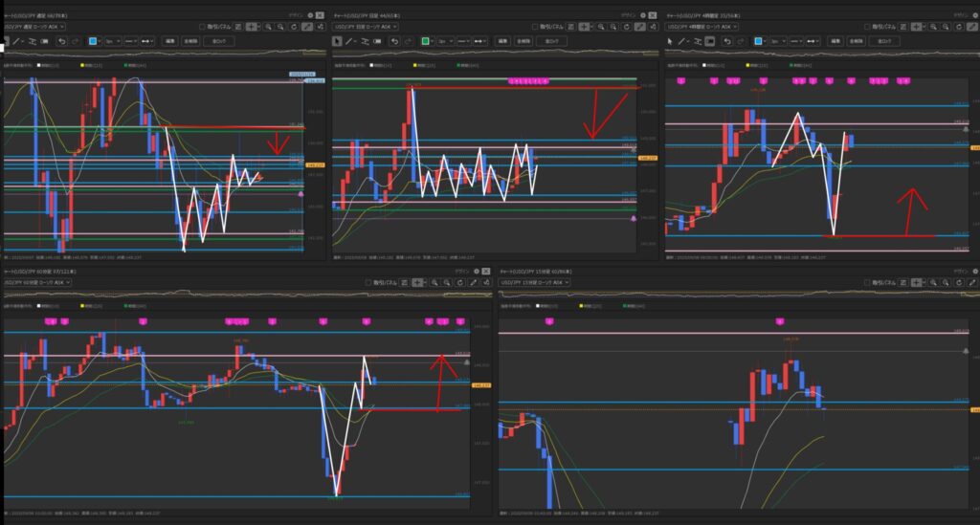The height and width of the screenshot is (525, 980).
Task: Toggle crosshair mode on daily chart
Action: pos(584,27)
